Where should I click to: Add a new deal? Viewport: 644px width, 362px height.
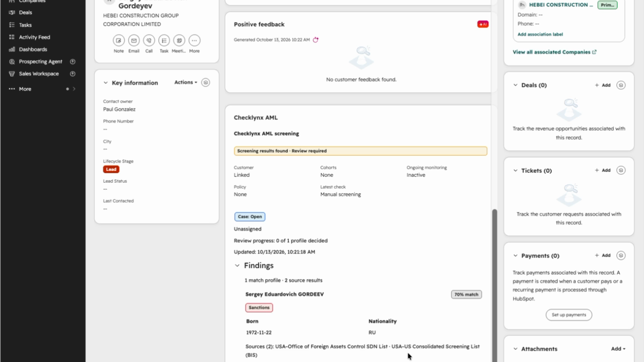pos(603,85)
